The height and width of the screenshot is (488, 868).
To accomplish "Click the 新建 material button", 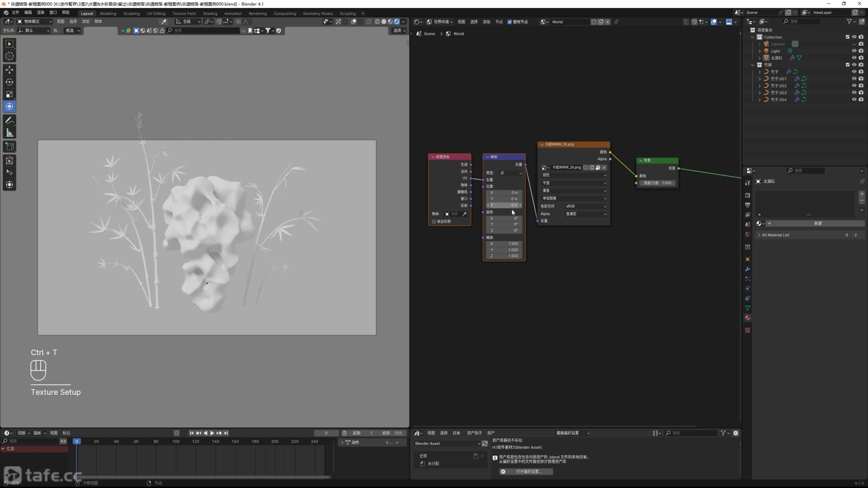I will [x=817, y=223].
